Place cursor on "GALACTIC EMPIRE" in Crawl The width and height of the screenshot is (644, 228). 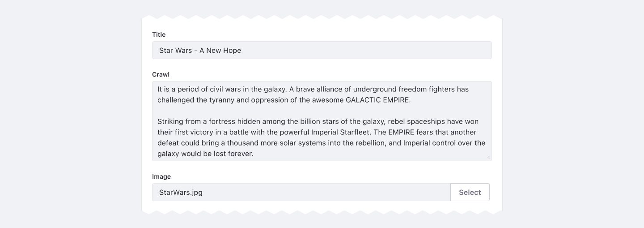click(378, 100)
